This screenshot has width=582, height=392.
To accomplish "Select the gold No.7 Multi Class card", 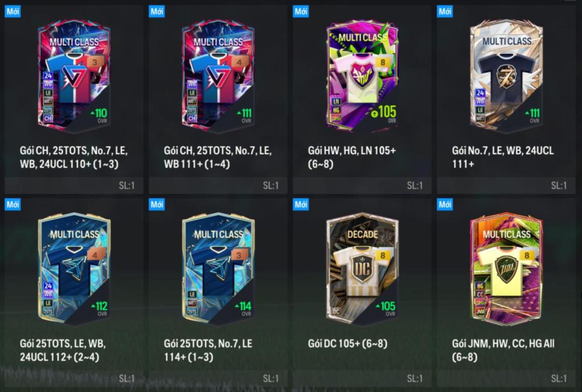I will pos(506,76).
